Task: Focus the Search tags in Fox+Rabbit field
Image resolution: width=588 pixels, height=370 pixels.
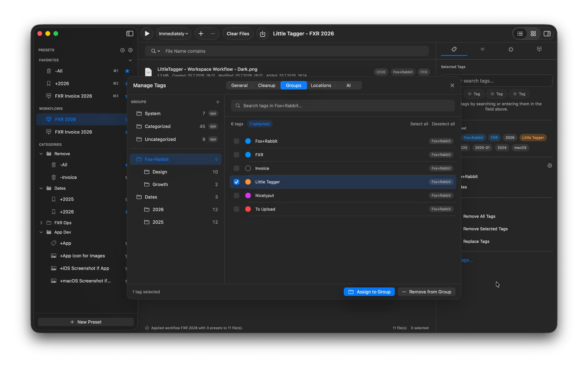Action: coord(343,106)
